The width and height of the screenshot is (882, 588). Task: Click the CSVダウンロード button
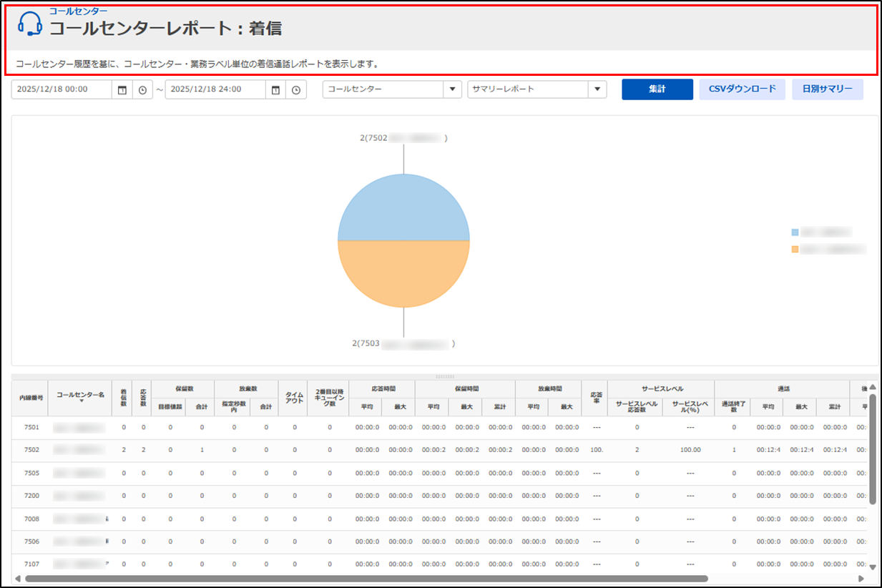coord(742,89)
